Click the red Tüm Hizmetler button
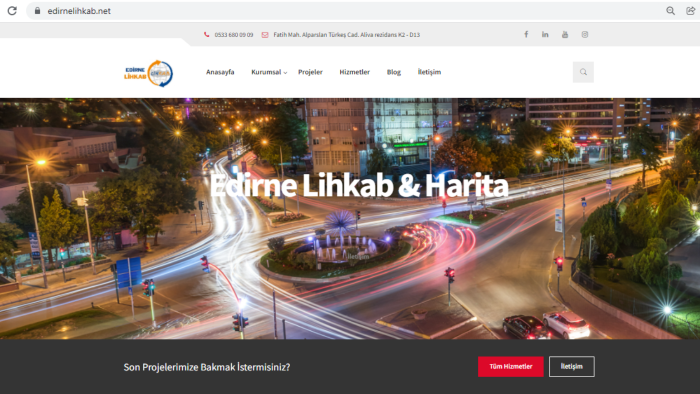This screenshot has width=700, height=394. coord(511,366)
